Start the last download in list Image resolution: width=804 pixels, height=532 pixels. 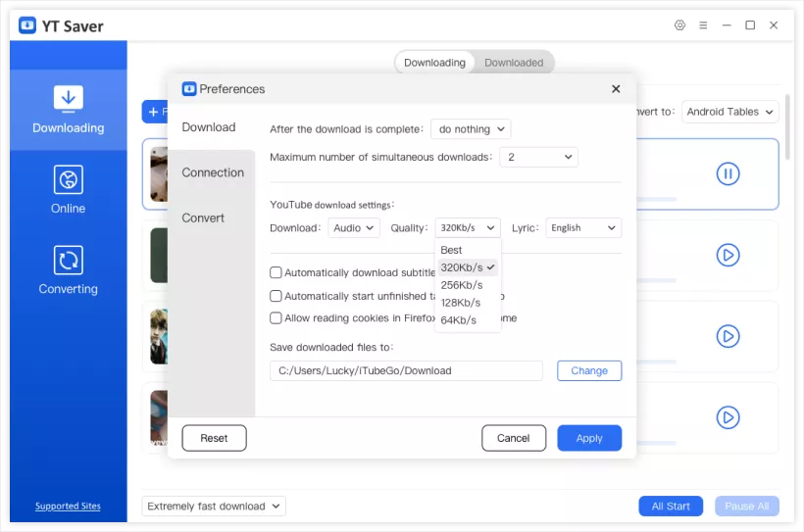point(727,417)
